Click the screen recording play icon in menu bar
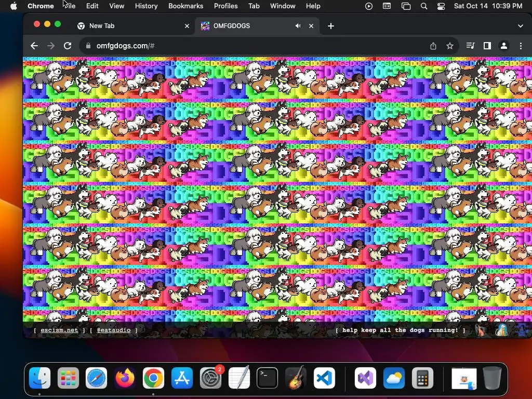Image resolution: width=532 pixels, height=399 pixels. [369, 6]
